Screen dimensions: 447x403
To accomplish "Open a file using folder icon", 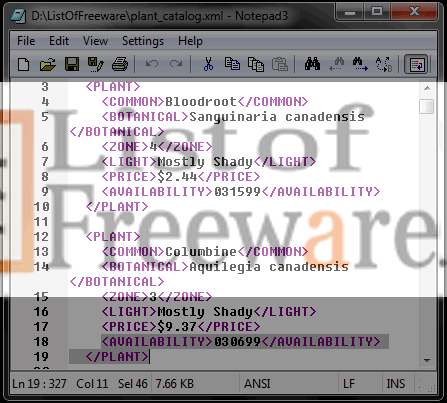I will 48,64.
